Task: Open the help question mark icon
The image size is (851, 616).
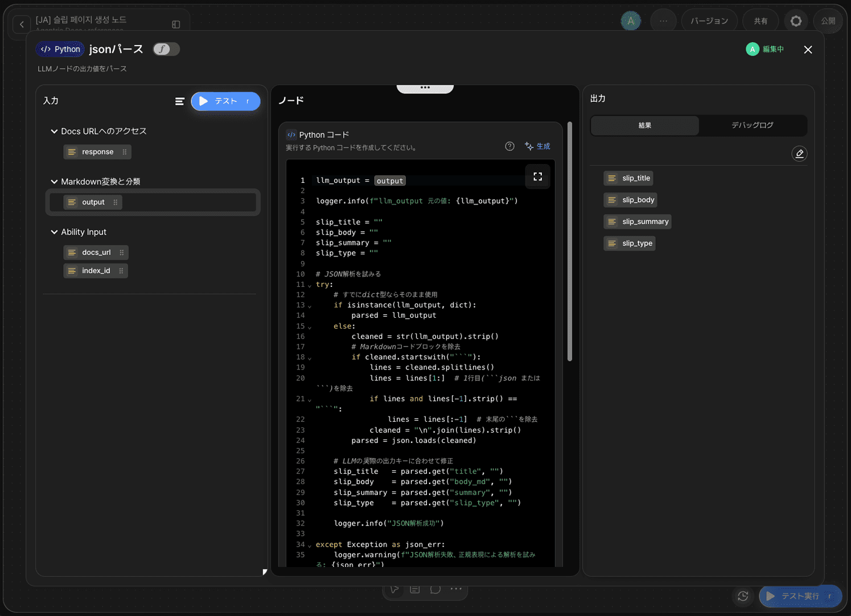Action: pos(509,146)
